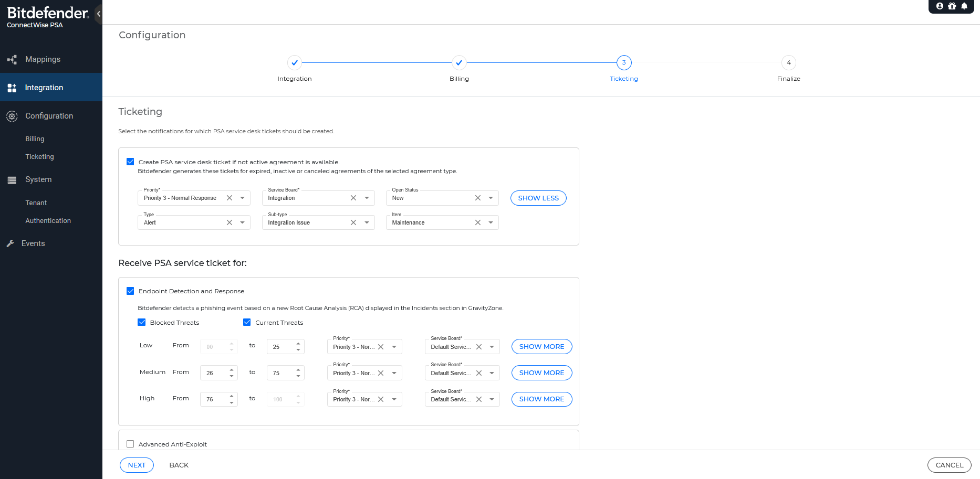This screenshot has width=980, height=479.
Task: Clear the High row Priority value
Action: 381,399
